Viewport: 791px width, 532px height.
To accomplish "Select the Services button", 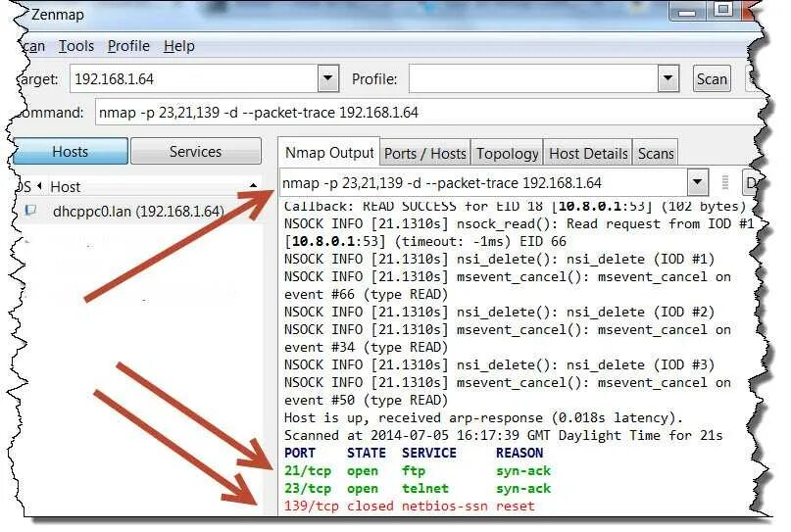I will 196,151.
